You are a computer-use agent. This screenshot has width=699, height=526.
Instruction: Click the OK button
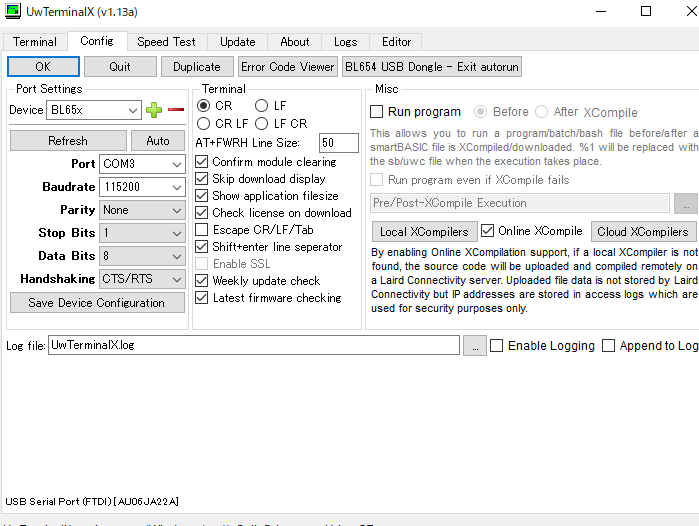click(43, 67)
